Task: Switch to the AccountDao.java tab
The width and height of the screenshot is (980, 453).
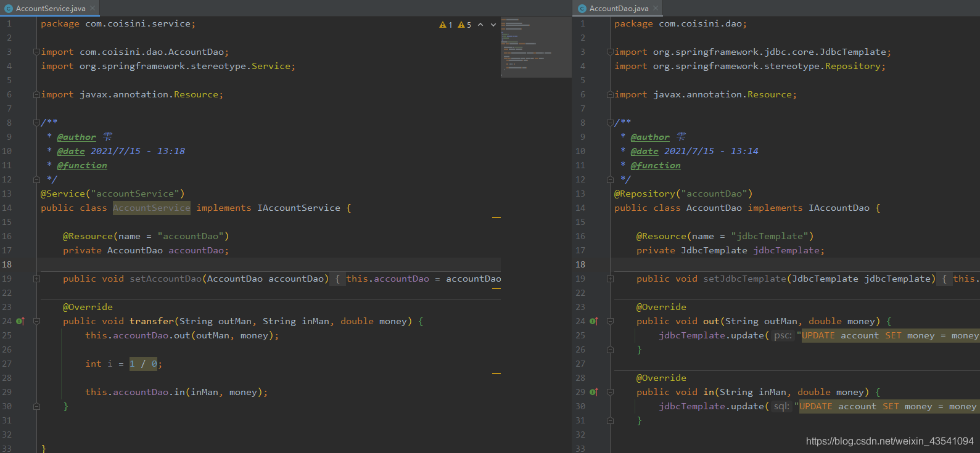Action: tap(619, 8)
